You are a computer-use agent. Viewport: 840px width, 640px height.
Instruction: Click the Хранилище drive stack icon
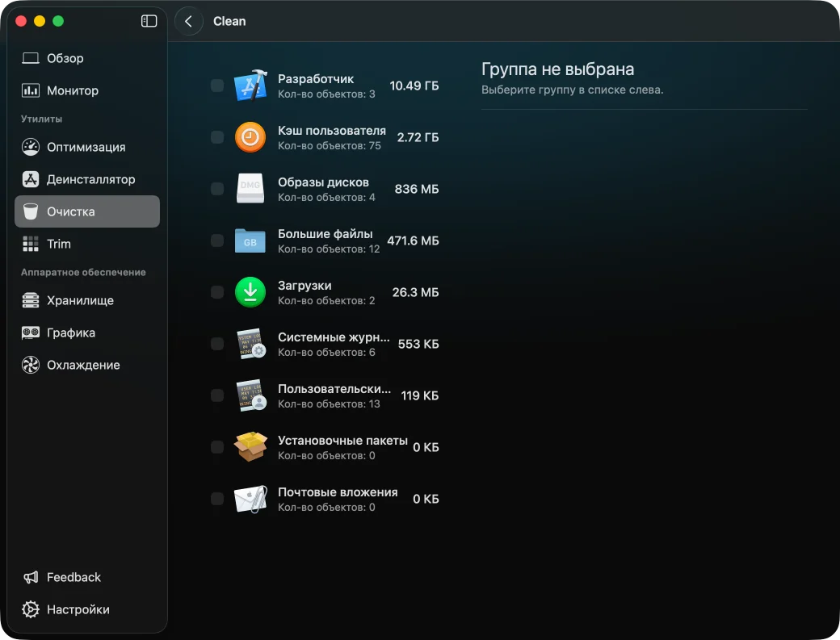coord(31,300)
